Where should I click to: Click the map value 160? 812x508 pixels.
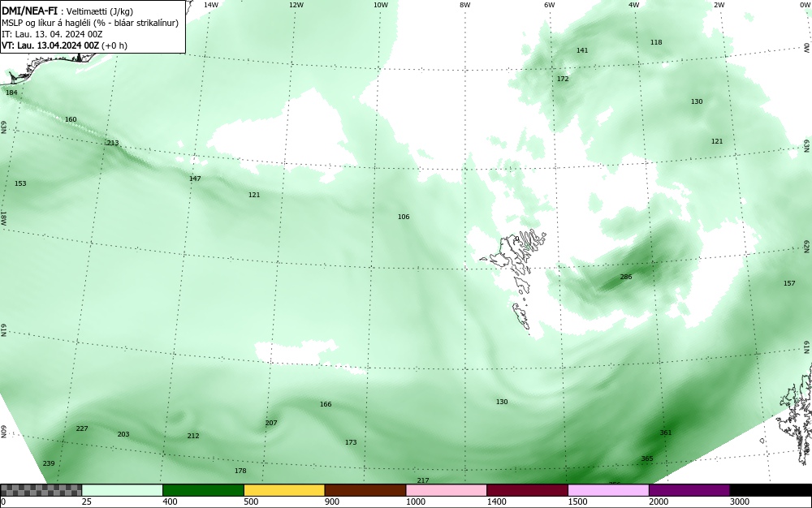pyautogui.click(x=71, y=119)
